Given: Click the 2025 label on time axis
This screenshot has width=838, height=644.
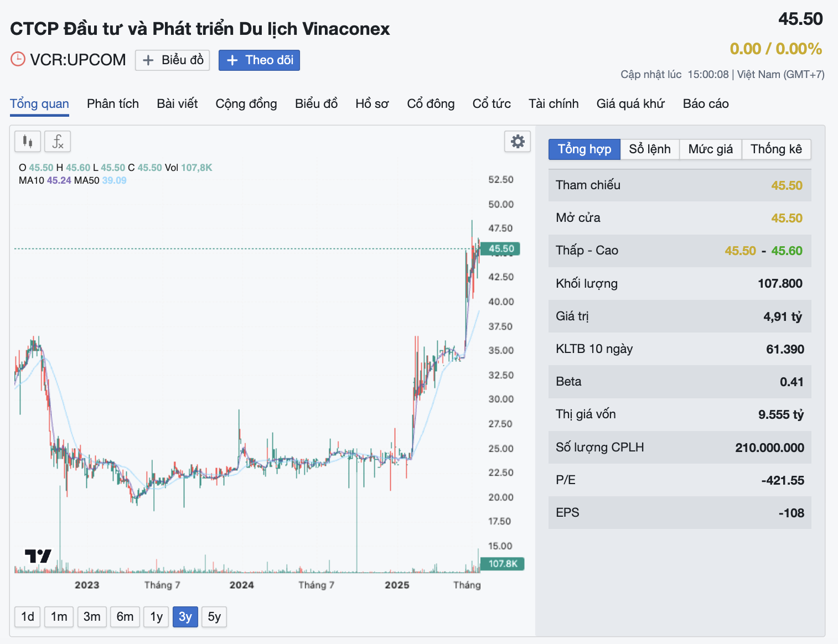Looking at the screenshot, I should (397, 585).
